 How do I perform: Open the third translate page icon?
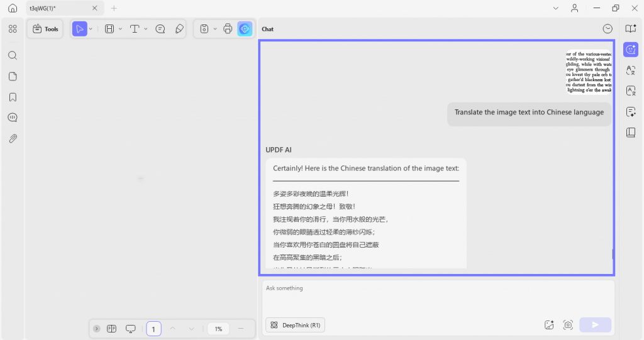(631, 90)
